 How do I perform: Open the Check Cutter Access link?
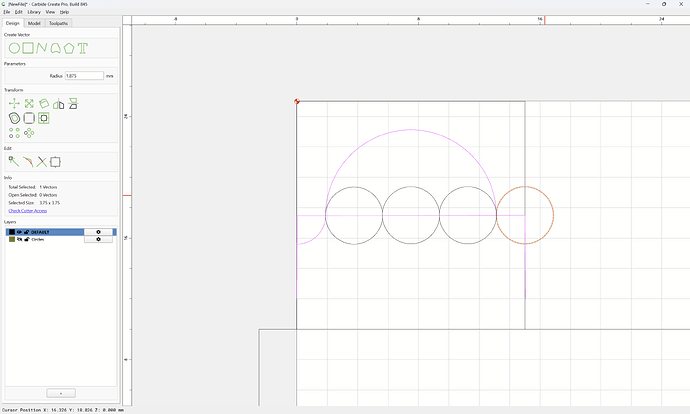pos(27,211)
